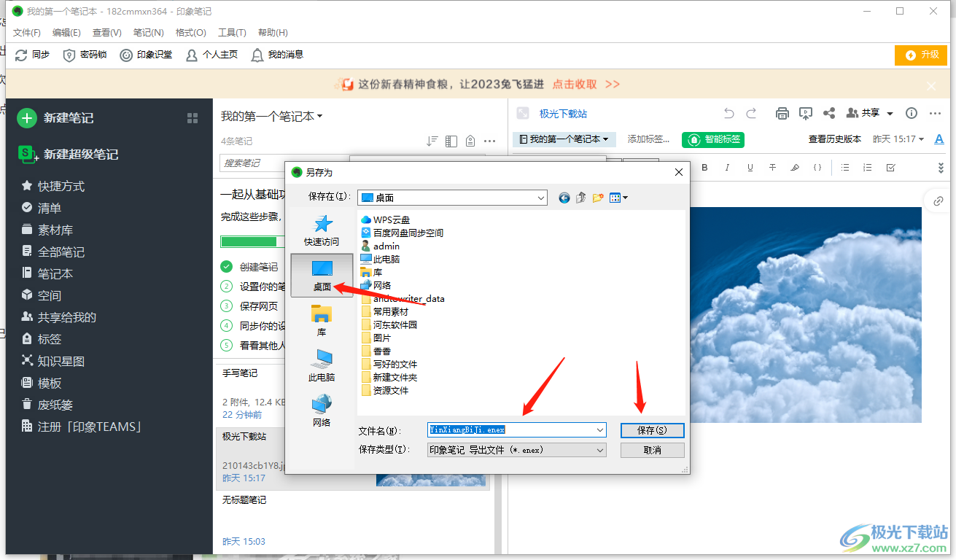This screenshot has height=560, width=956.
Task: Click 取消 cancel button
Action: pos(653,450)
